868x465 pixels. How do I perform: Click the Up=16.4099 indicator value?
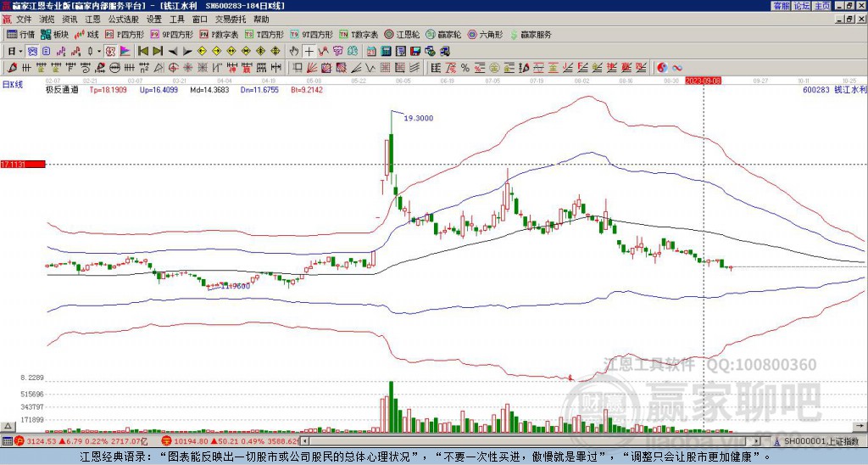click(x=159, y=90)
